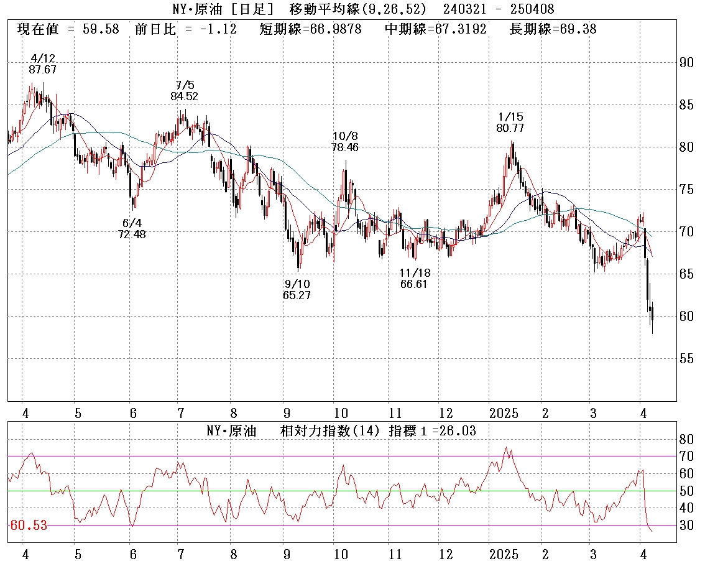
Task: Click the 9/10 low label of 65.27
Action: [x=296, y=289]
